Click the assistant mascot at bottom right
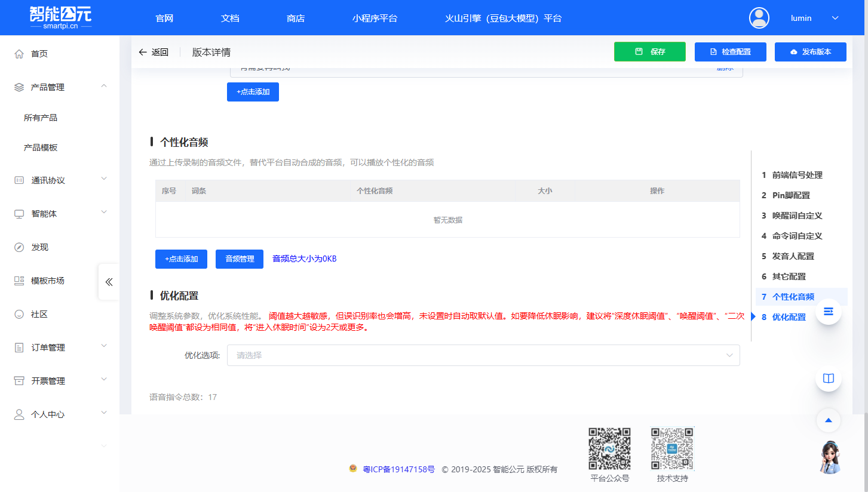 click(828, 457)
